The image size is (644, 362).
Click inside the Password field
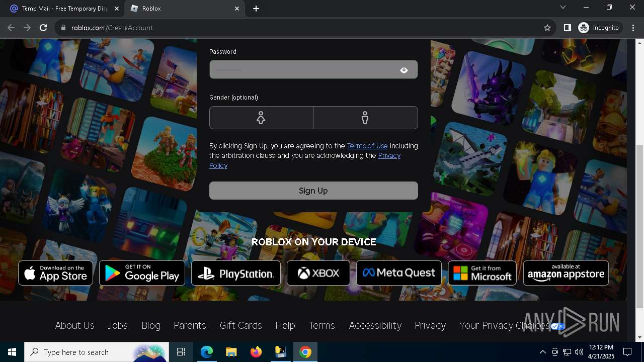[x=313, y=70]
